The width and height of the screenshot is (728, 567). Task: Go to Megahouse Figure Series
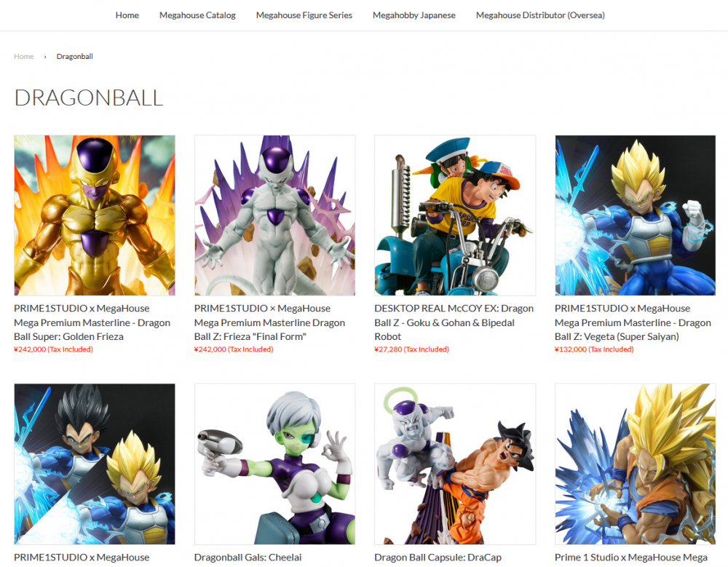tap(304, 15)
